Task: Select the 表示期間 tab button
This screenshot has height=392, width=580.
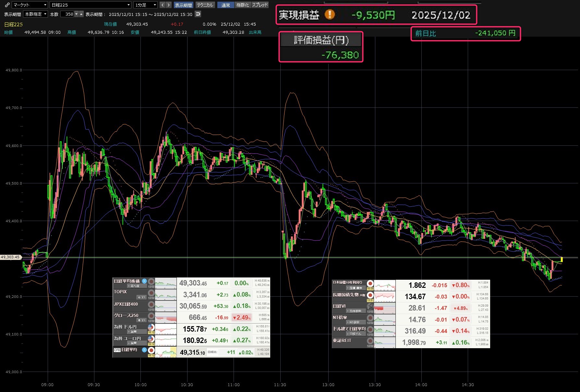Action: pyautogui.click(x=183, y=5)
